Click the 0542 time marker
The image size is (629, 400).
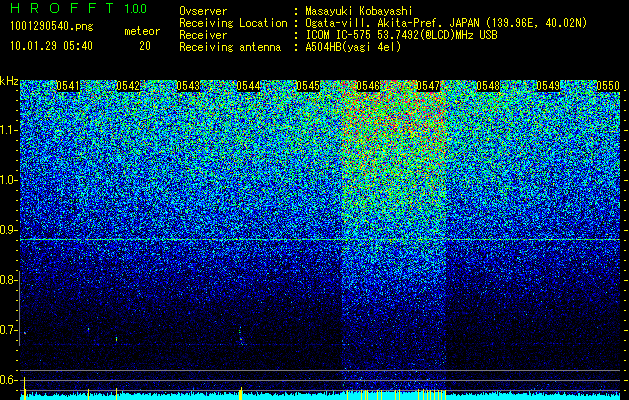pos(128,86)
